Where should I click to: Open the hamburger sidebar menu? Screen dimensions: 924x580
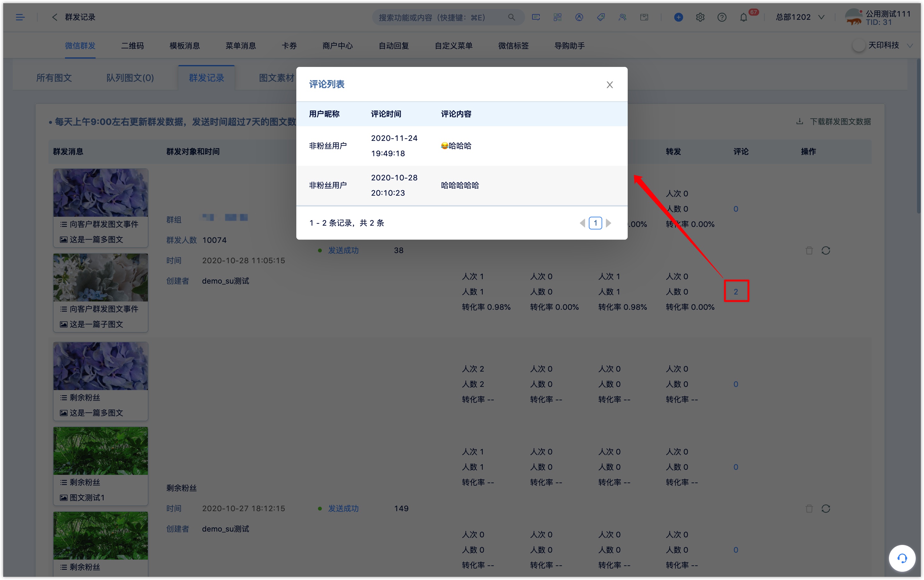20,17
